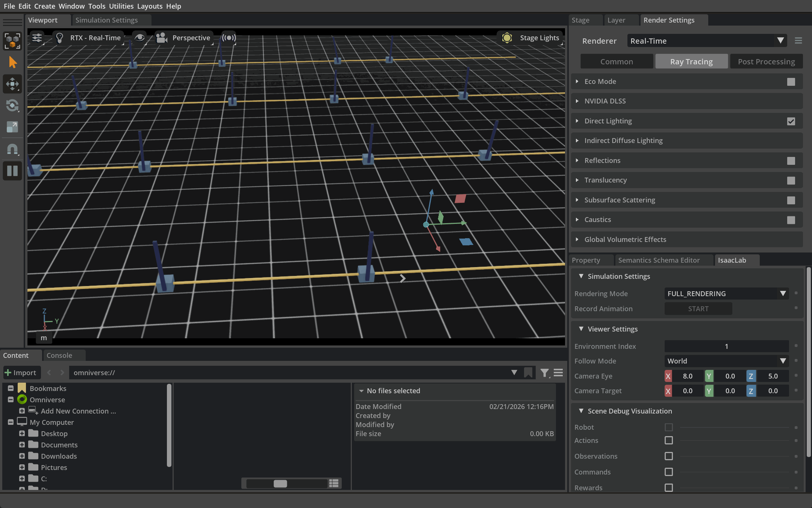Activate the Move tool in left toolbar

[12, 84]
